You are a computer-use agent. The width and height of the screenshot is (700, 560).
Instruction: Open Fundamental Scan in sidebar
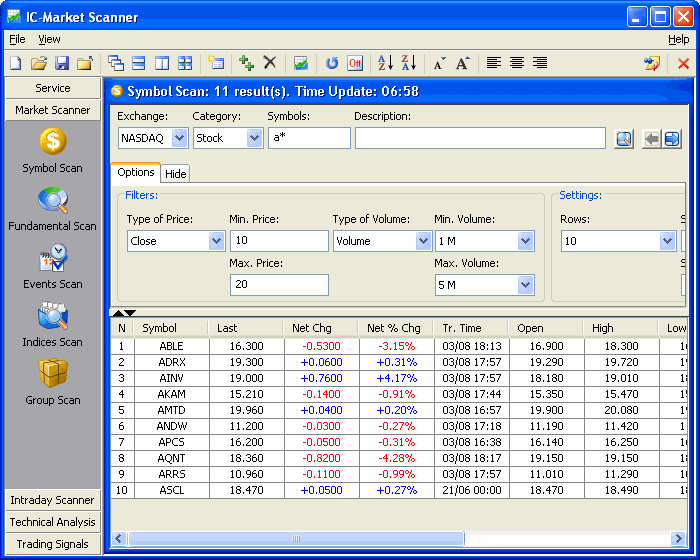53,209
